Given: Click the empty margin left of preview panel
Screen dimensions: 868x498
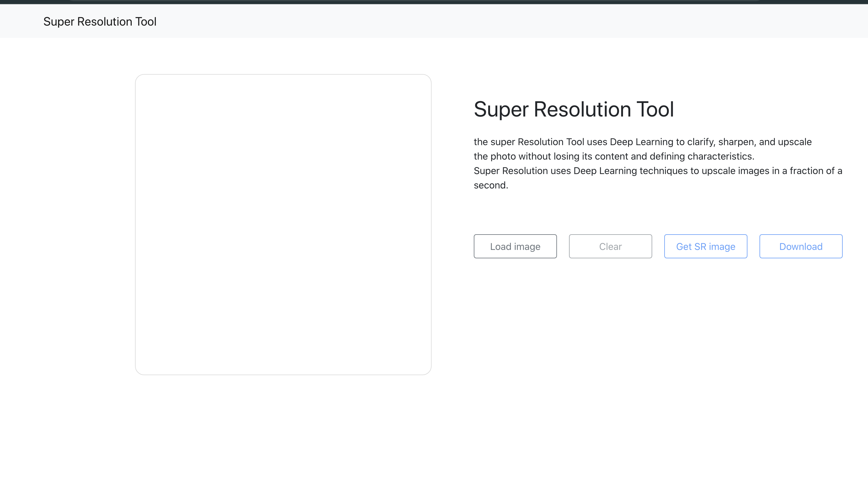Looking at the screenshot, I should 68,224.
